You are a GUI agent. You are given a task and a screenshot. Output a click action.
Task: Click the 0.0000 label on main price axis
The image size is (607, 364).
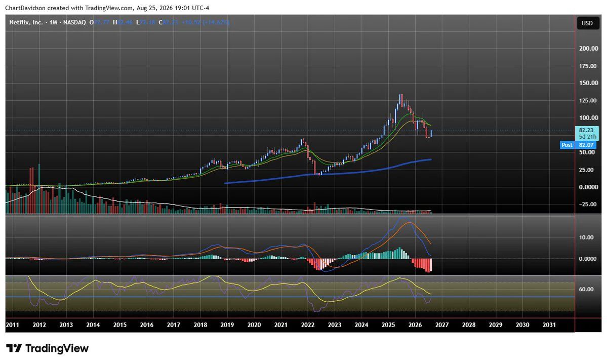[588, 187]
